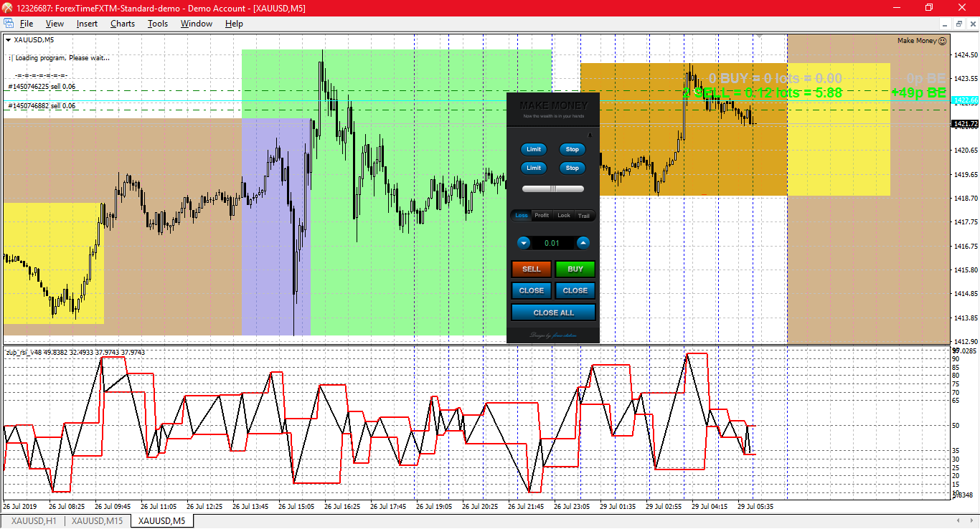Click the green BUY button
The width and height of the screenshot is (980, 529).
tap(575, 269)
